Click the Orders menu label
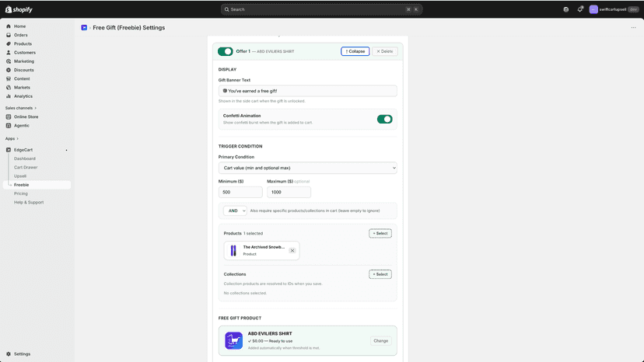The height and width of the screenshot is (362, 644). pos(20,35)
